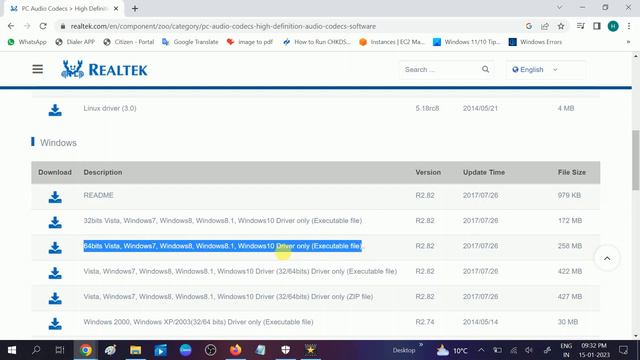Screen dimensions: 640x360
Task: Click the highlighted 64bits driver description
Action: click(223, 246)
